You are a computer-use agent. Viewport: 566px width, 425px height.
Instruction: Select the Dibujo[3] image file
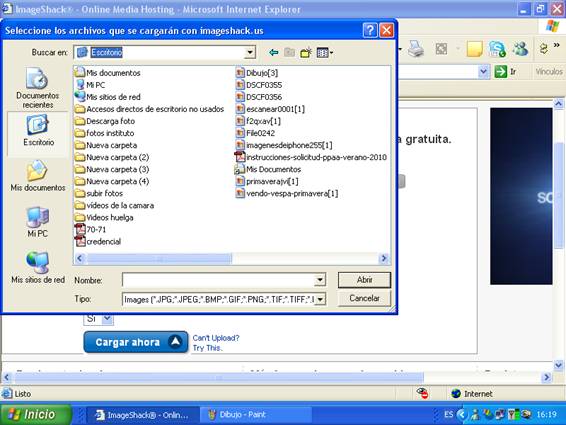pyautogui.click(x=257, y=73)
